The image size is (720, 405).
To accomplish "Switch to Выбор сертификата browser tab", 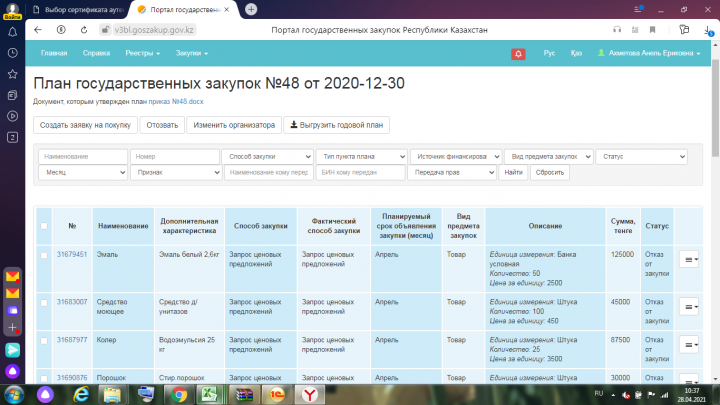I will (79, 9).
